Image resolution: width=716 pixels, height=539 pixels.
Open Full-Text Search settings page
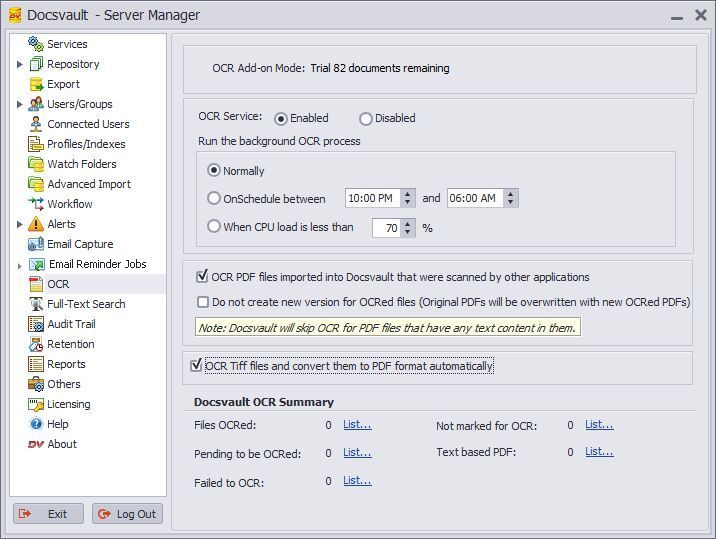click(86, 304)
